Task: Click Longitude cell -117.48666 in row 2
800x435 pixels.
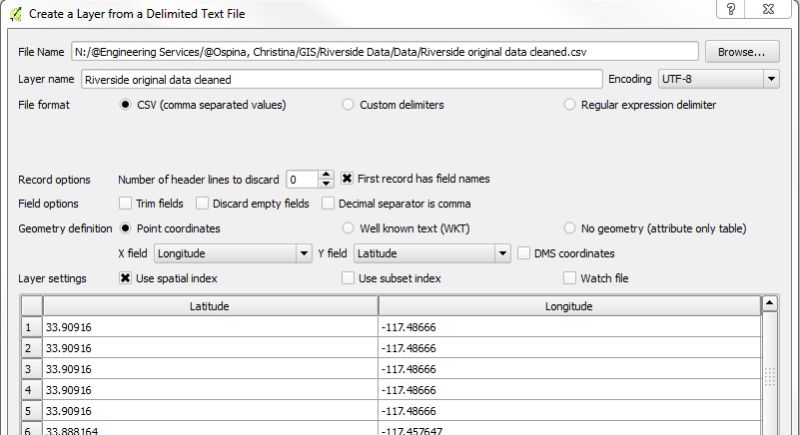Action: coord(569,348)
